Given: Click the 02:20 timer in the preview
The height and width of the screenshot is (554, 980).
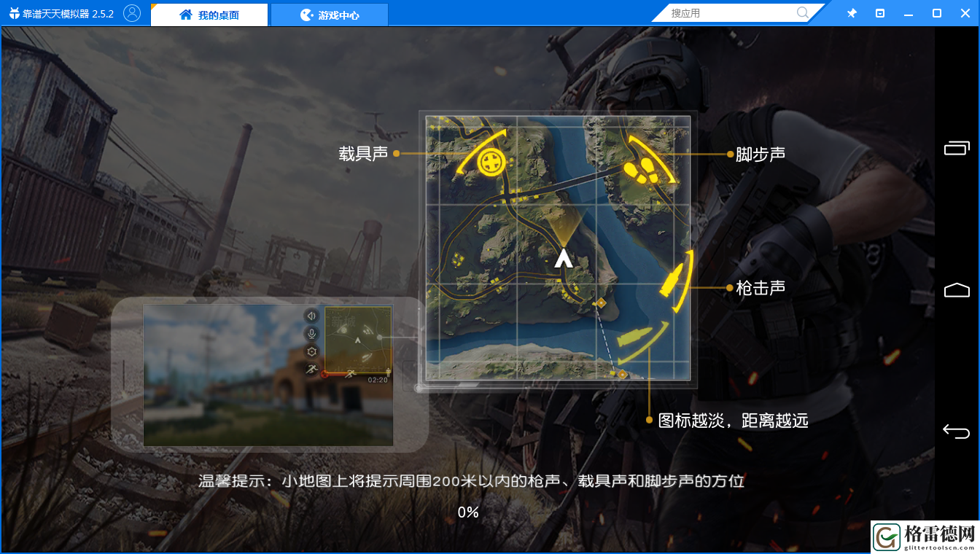Looking at the screenshot, I should tap(378, 380).
